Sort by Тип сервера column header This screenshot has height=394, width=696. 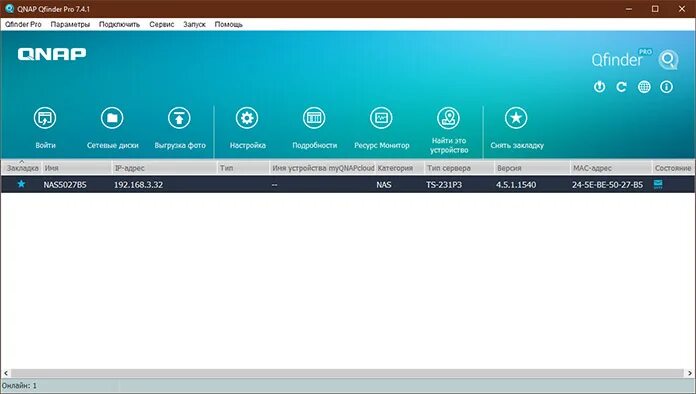pyautogui.click(x=459, y=168)
